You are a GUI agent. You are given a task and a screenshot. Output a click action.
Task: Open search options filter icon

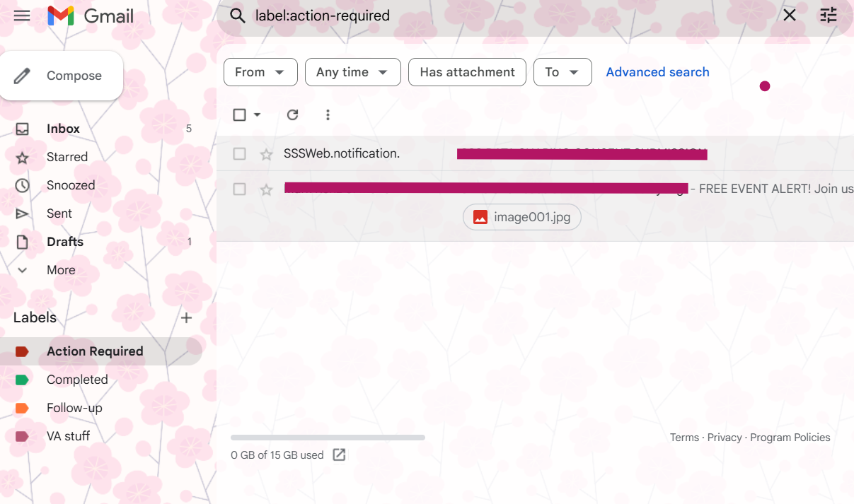tap(829, 16)
